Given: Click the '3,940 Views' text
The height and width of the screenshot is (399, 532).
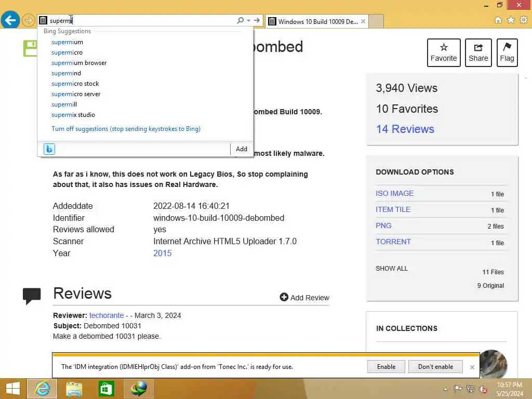Looking at the screenshot, I should [x=406, y=88].
